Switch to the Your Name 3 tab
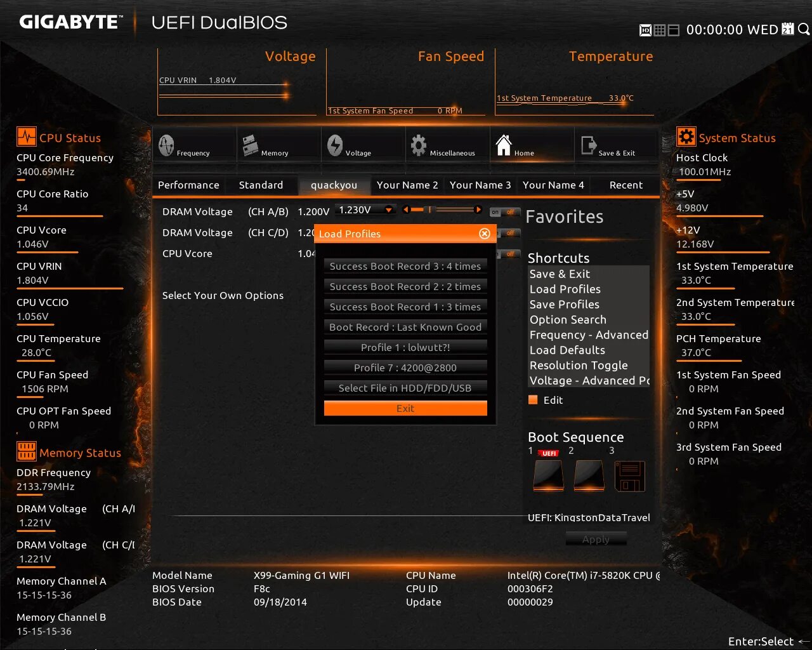 point(480,185)
